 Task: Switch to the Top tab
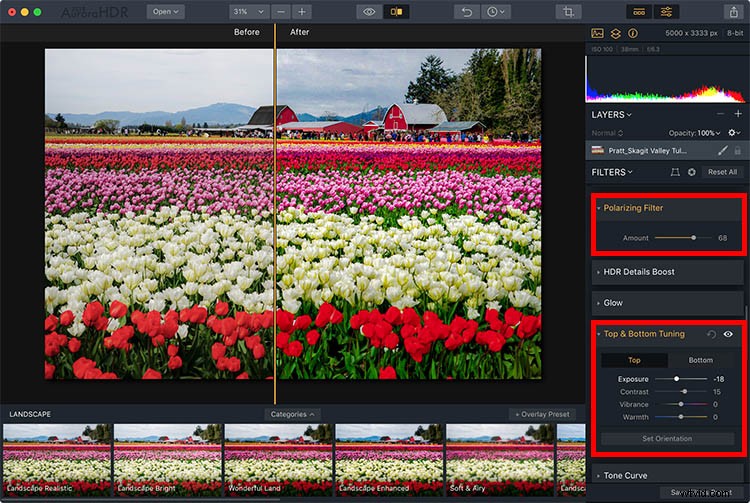coord(634,360)
